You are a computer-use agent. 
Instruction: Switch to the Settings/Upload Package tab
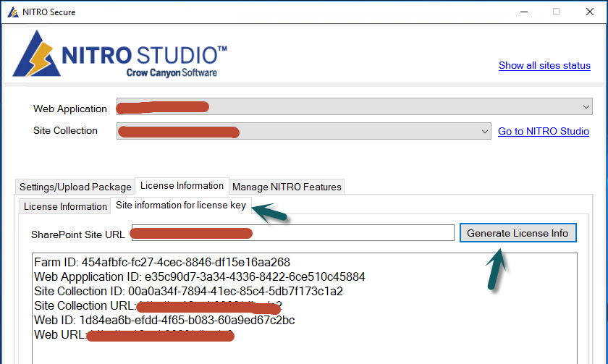coord(75,187)
